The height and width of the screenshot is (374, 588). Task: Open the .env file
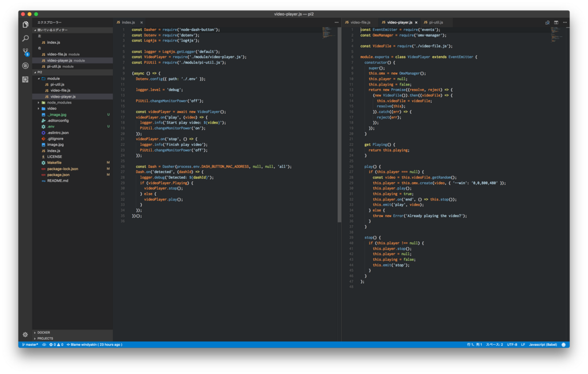[x=72, y=126]
